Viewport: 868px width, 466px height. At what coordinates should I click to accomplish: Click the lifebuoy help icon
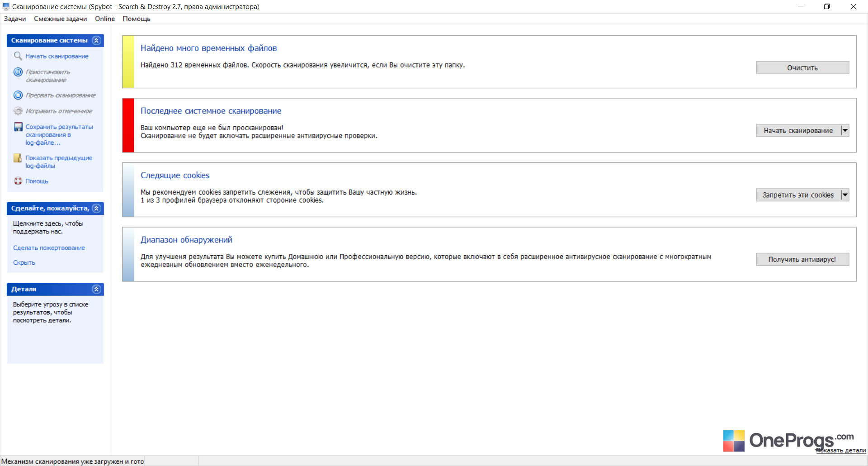18,181
